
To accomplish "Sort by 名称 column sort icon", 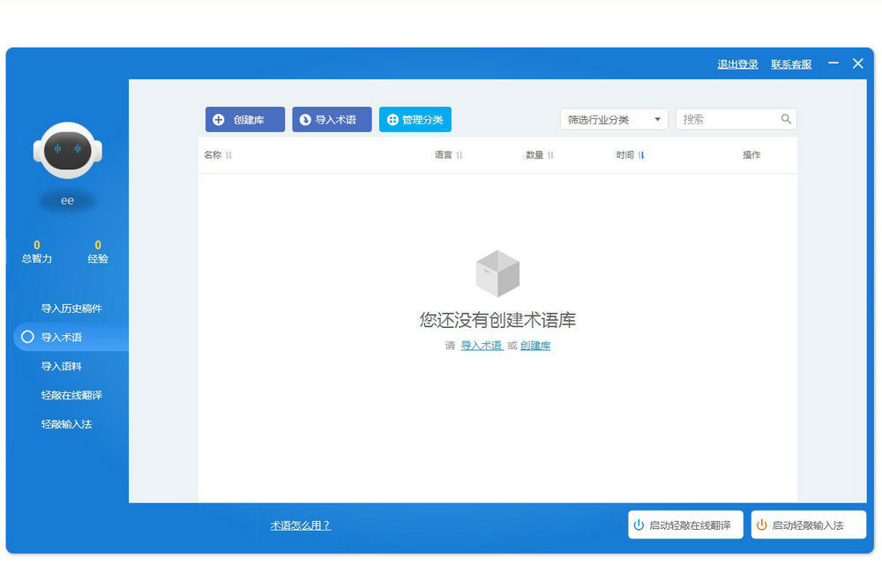I will (228, 155).
